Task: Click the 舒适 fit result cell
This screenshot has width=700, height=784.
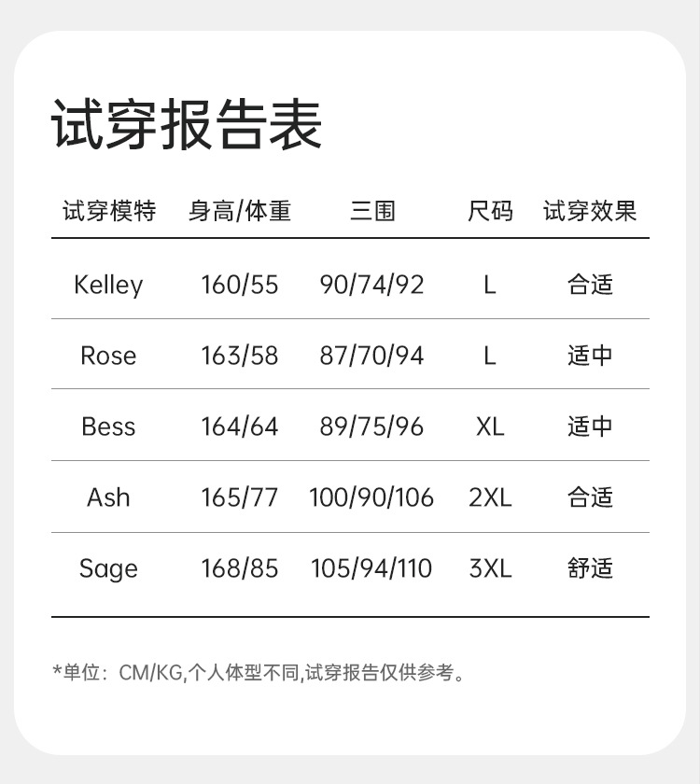Action: 590,568
